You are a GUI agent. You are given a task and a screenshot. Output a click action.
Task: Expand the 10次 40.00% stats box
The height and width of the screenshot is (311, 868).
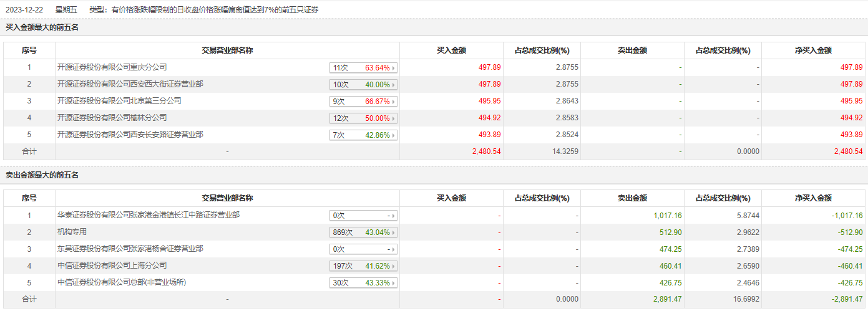[x=363, y=85]
